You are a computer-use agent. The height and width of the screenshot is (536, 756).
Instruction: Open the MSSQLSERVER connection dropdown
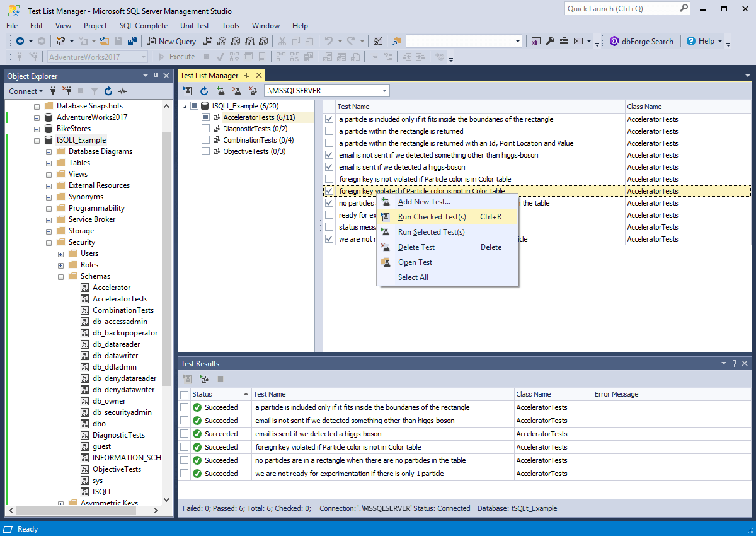[384, 90]
